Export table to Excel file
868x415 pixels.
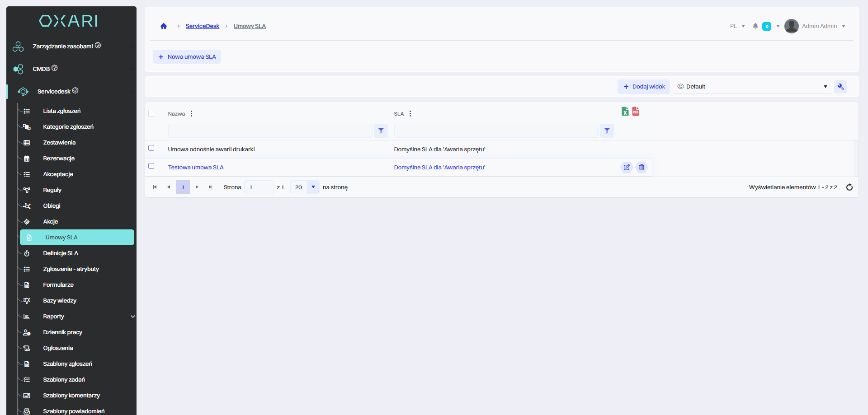tap(625, 112)
